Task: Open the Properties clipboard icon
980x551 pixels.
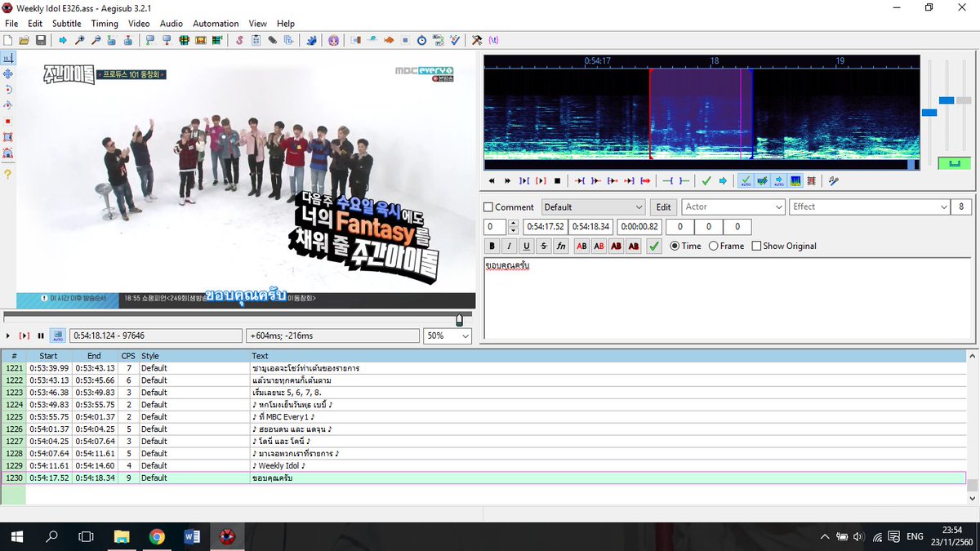Action: 256,40
